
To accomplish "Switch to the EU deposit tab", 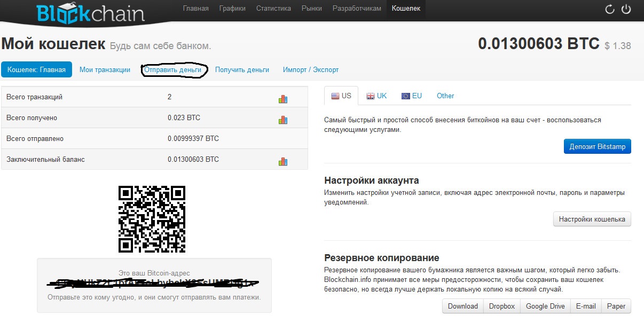I will tap(412, 96).
